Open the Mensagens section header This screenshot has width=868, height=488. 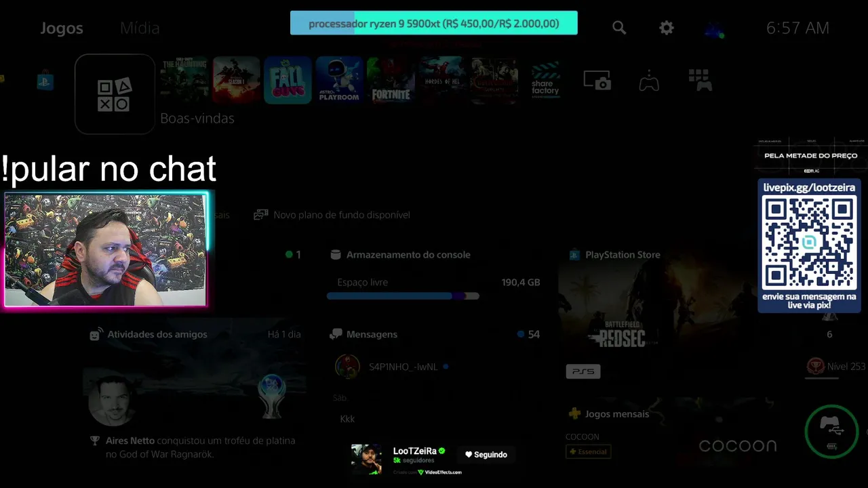363,334
